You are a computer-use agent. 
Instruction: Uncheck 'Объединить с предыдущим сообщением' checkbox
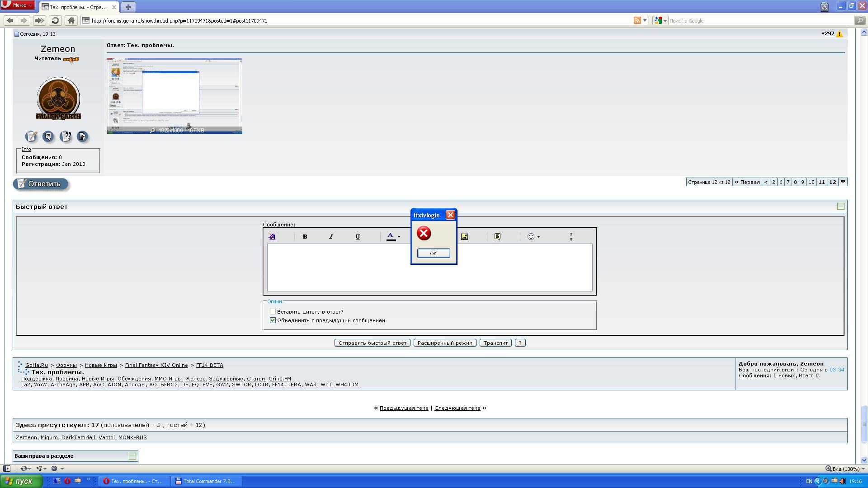pyautogui.click(x=273, y=320)
